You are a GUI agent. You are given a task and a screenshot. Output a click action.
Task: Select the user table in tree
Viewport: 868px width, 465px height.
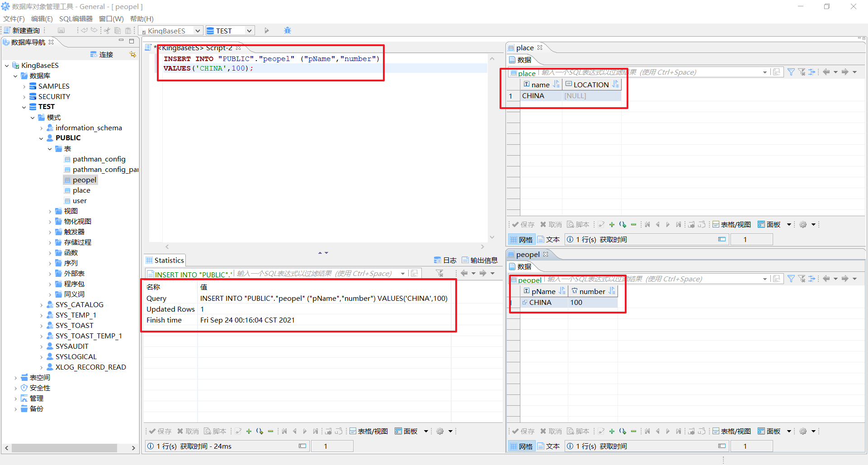point(75,201)
